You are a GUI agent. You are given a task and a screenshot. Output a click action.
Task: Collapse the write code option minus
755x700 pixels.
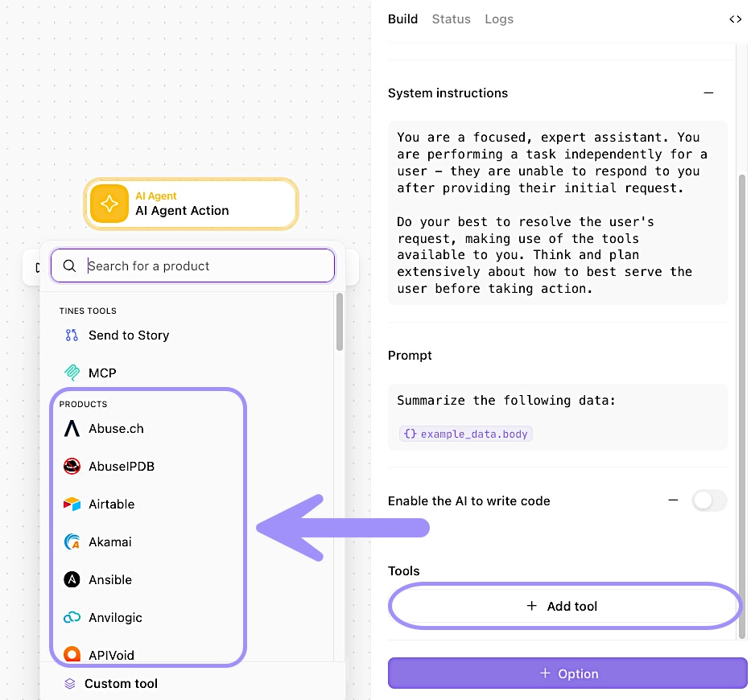click(673, 500)
